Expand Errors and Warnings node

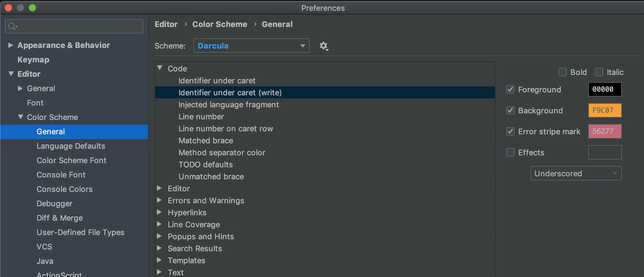(159, 200)
